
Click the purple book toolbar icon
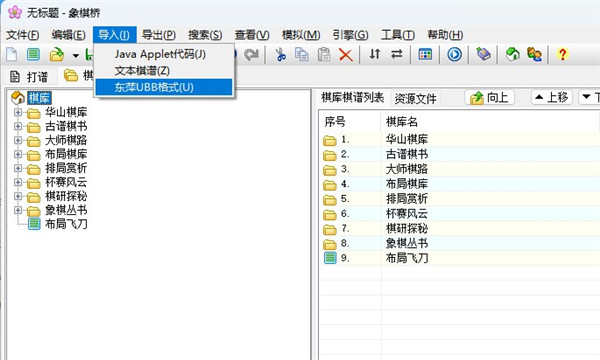point(483,54)
